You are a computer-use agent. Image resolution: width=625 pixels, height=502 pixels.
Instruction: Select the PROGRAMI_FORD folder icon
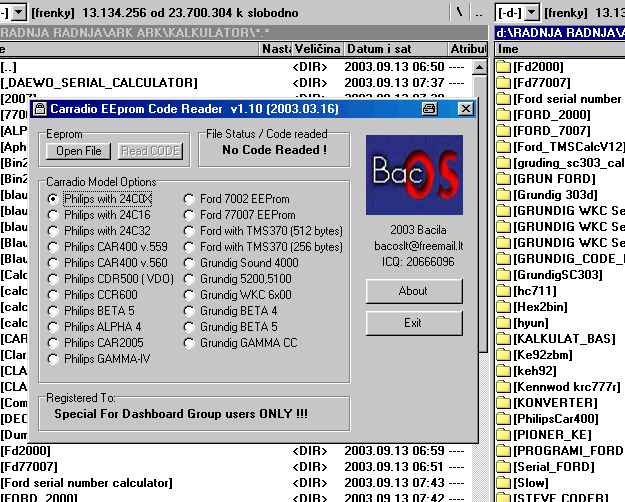click(504, 451)
